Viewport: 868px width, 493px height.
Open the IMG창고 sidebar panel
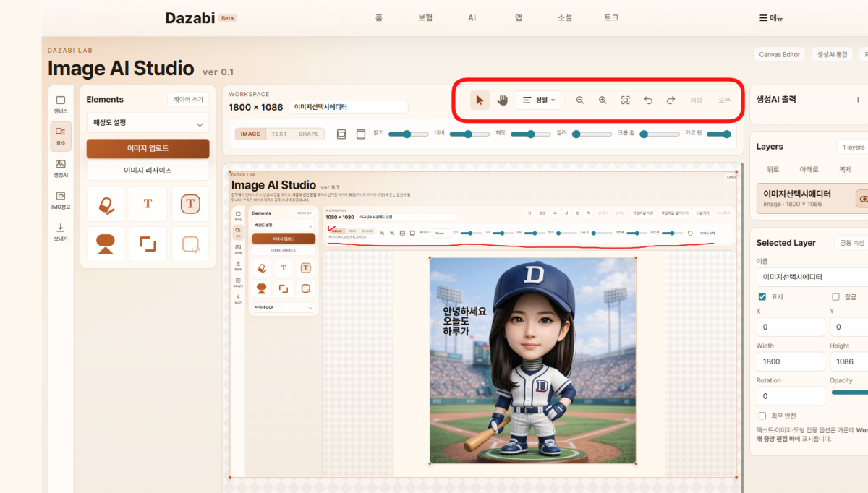61,200
